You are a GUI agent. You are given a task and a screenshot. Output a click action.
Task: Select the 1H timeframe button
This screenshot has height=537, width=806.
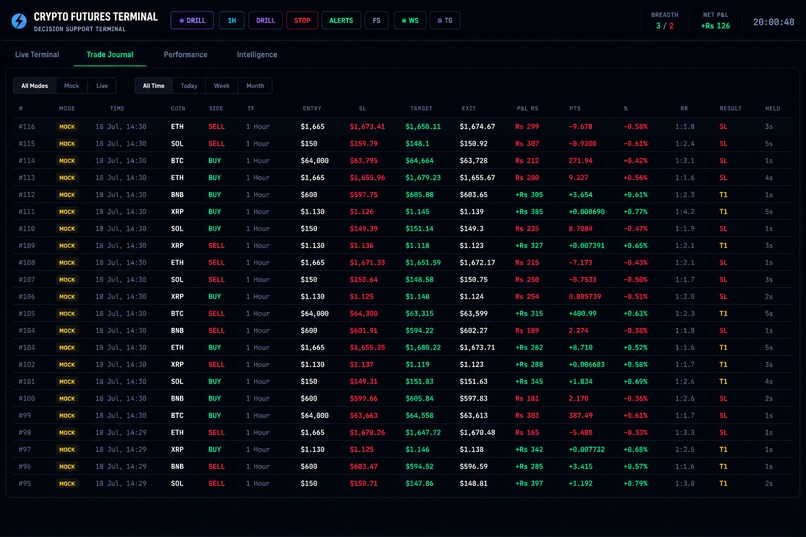point(232,21)
